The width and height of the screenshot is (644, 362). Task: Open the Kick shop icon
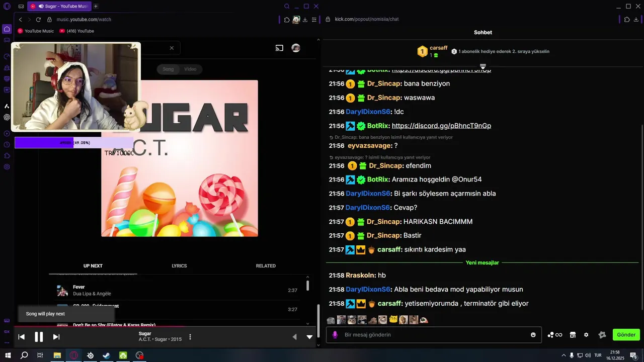pyautogui.click(x=573, y=335)
